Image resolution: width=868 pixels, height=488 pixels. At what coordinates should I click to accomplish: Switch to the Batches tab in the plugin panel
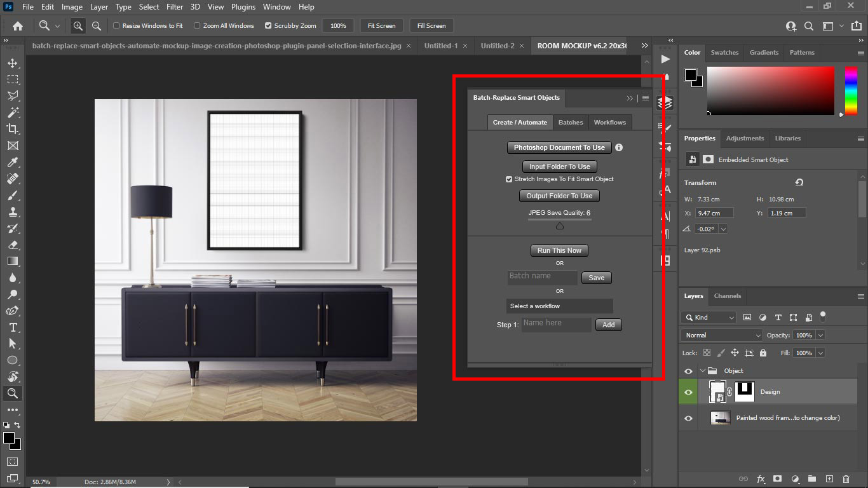(x=570, y=122)
